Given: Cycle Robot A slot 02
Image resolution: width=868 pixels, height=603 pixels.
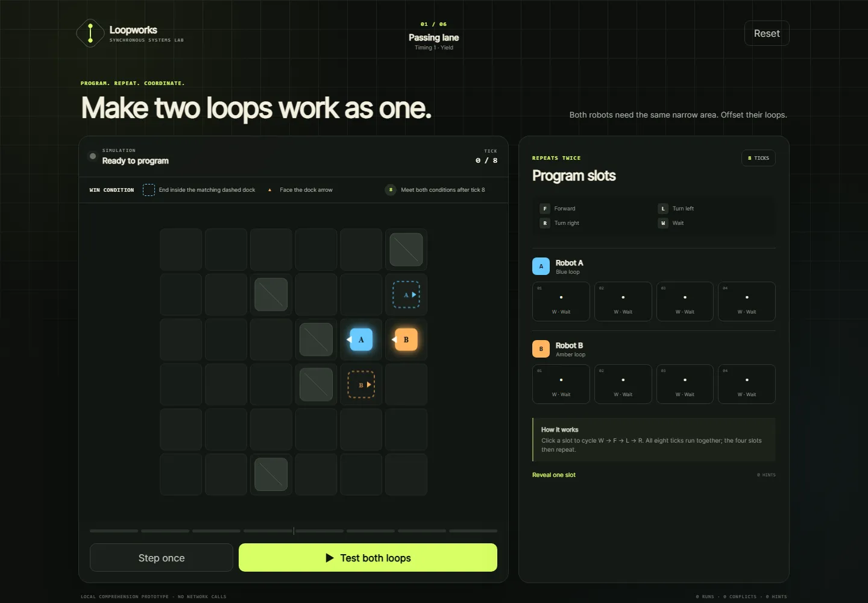Looking at the screenshot, I should (x=623, y=301).
